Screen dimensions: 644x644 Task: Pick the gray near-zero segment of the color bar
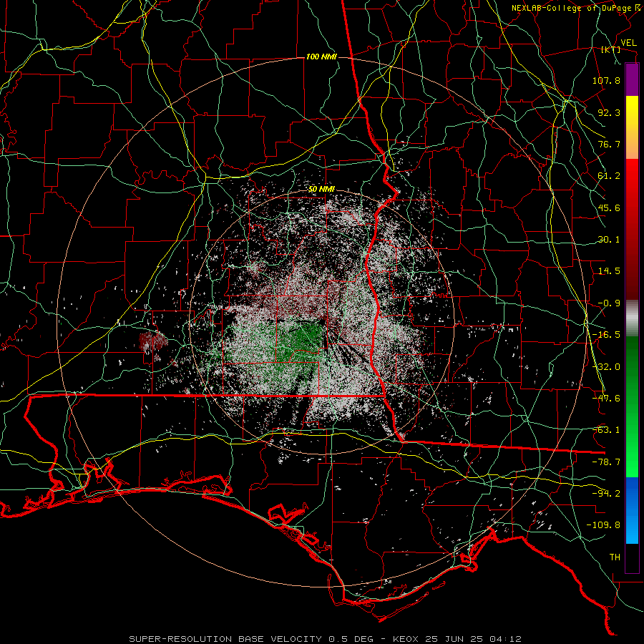632,318
